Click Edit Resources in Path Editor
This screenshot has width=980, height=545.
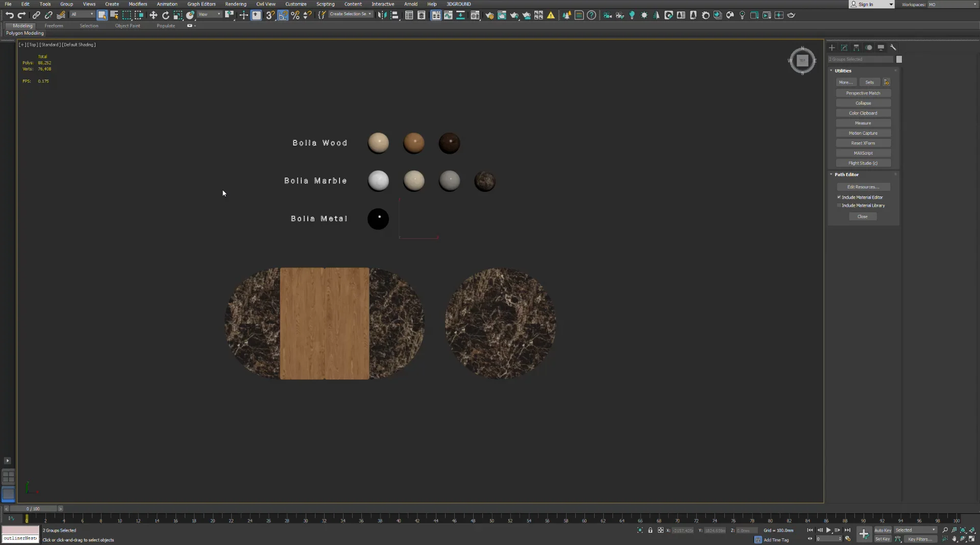click(864, 187)
